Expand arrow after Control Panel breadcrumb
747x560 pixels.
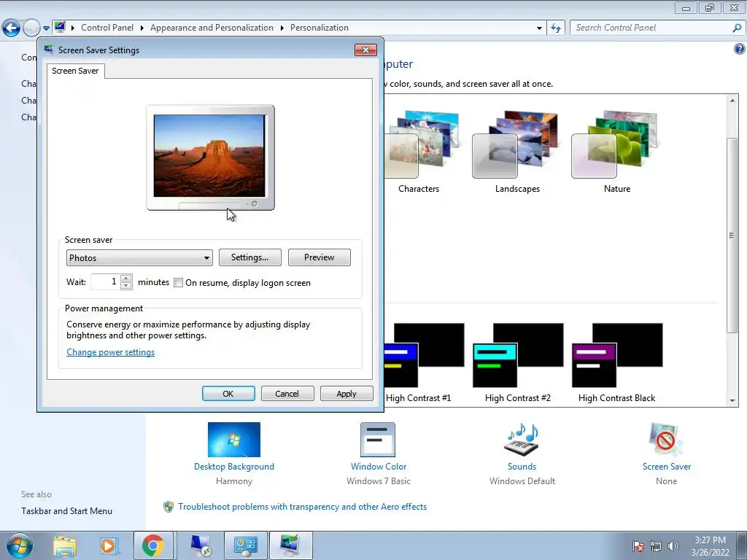pos(142,28)
